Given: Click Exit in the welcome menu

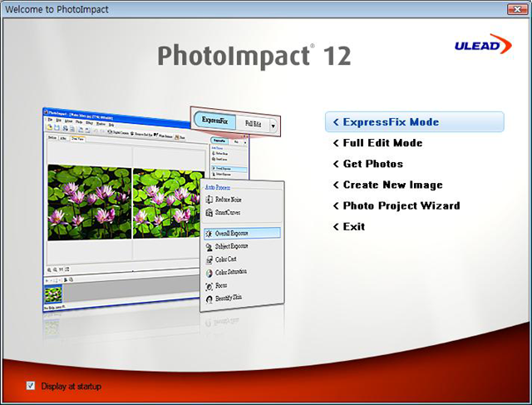Looking at the screenshot, I should click(x=349, y=226).
